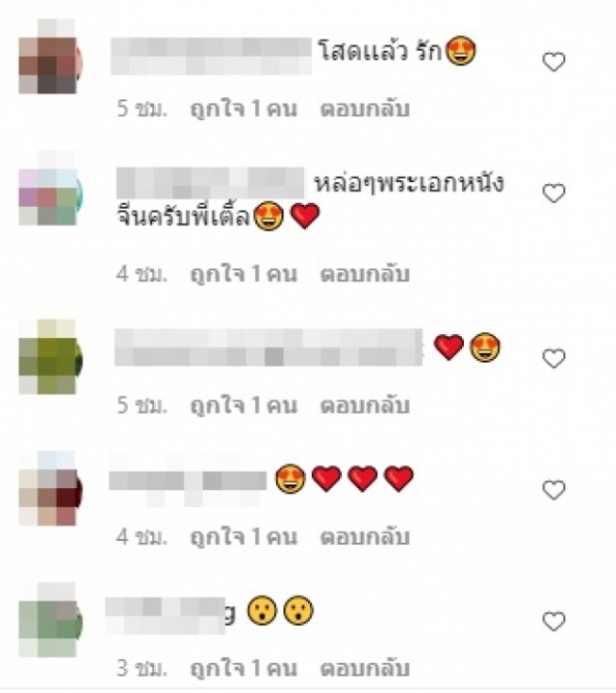Reply to the three red hearts comment
The width and height of the screenshot is (616, 693).
(365, 536)
